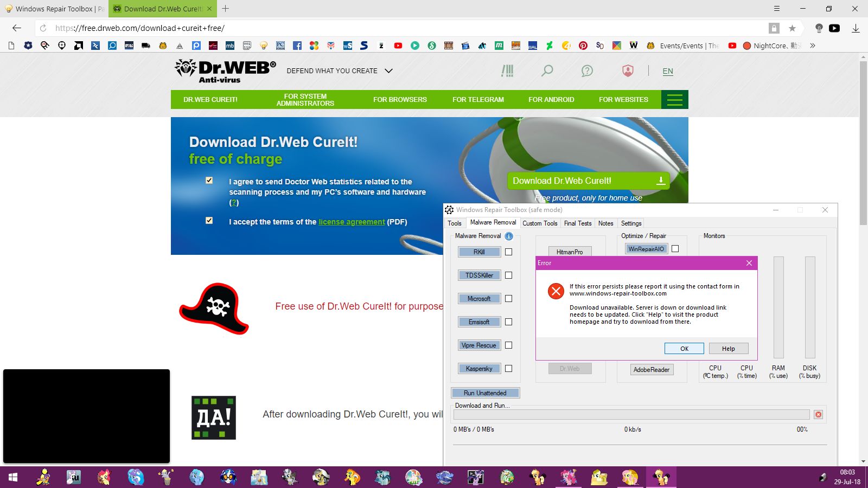The width and height of the screenshot is (868, 488).
Task: Open the Pinterest bookmark icon
Action: (583, 46)
